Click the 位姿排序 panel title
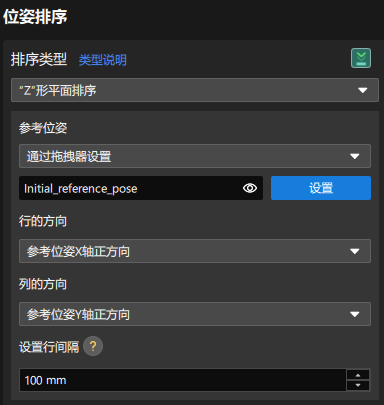This screenshot has height=405, width=384. coord(35,17)
